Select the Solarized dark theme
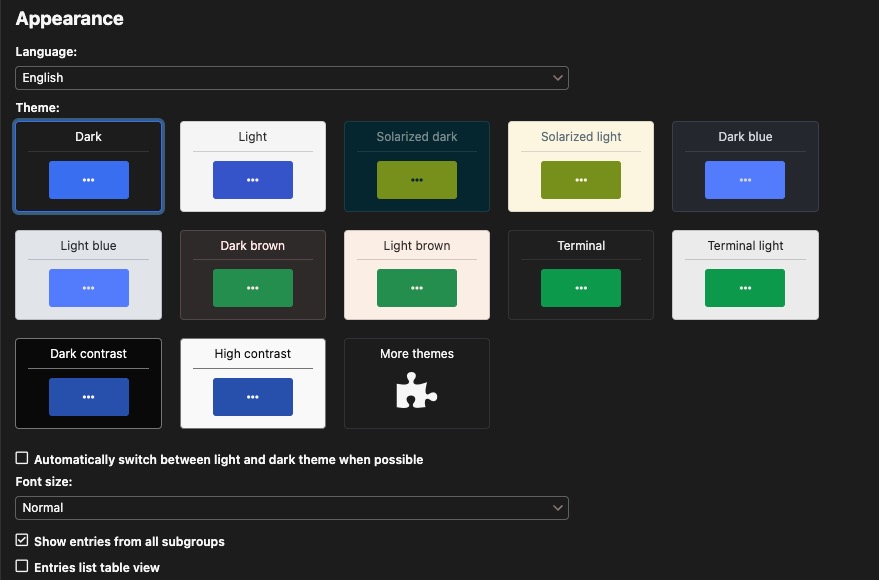This screenshot has width=879, height=580. (x=416, y=166)
